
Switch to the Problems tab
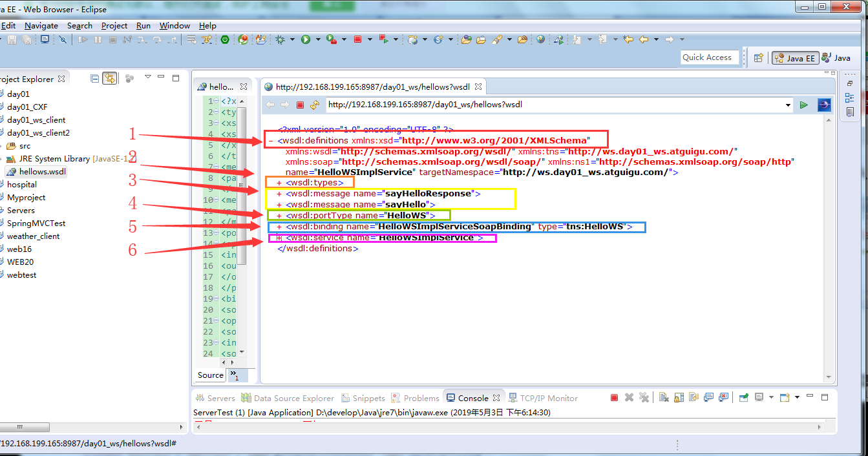coord(415,398)
